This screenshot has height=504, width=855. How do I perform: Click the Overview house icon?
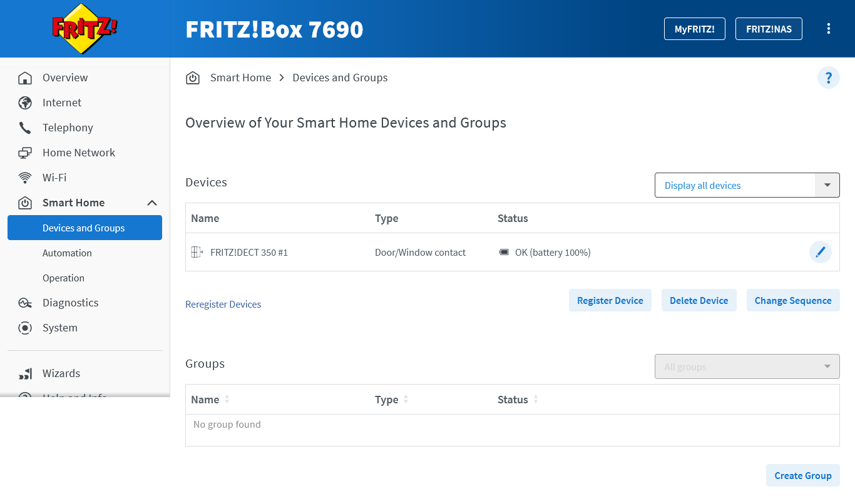point(25,78)
